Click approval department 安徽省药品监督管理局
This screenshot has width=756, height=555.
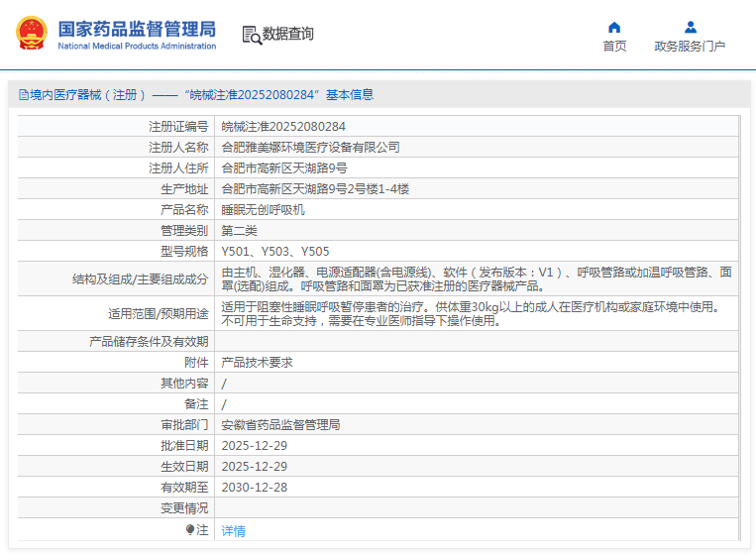(280, 425)
